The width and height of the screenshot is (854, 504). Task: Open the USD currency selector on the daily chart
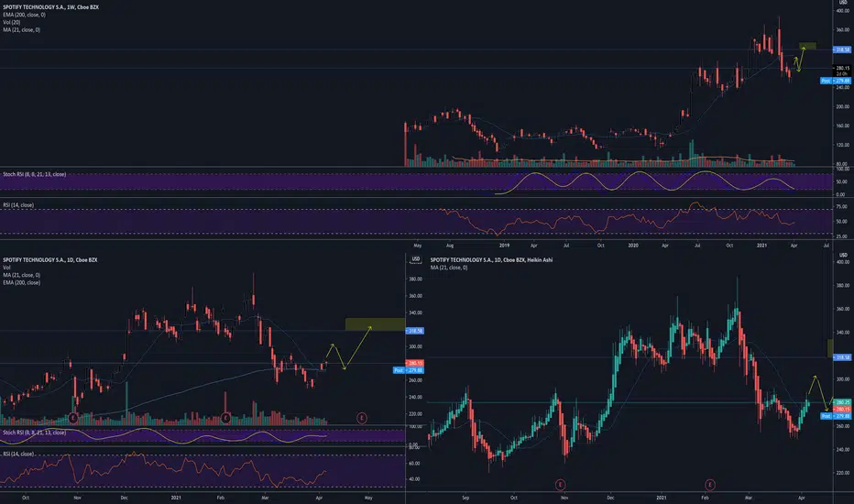click(x=416, y=259)
